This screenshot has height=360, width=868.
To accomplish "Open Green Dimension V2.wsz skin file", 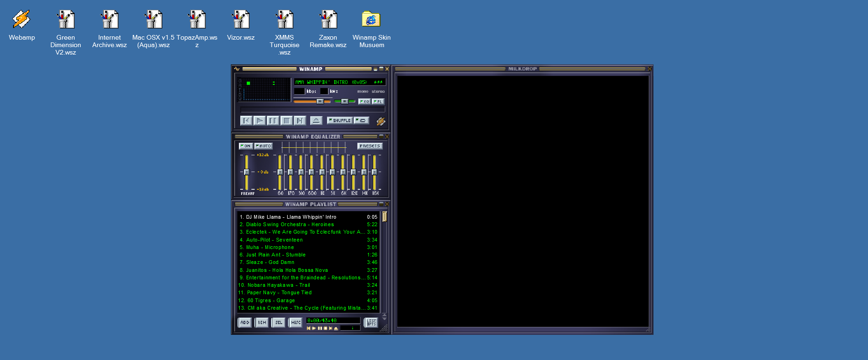I will click(x=66, y=33).
